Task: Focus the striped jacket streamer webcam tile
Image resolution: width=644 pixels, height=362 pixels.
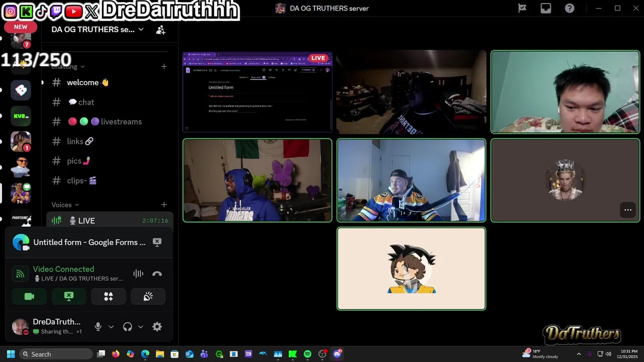Action: click(x=411, y=180)
